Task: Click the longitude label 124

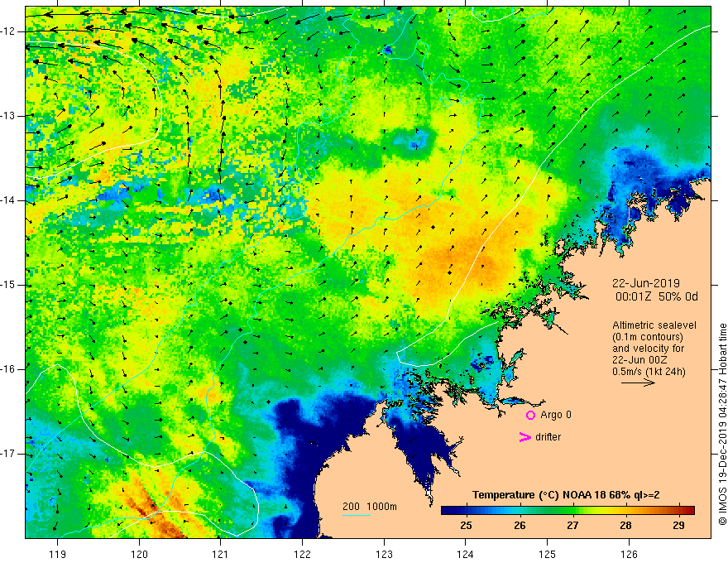Action: point(466,554)
